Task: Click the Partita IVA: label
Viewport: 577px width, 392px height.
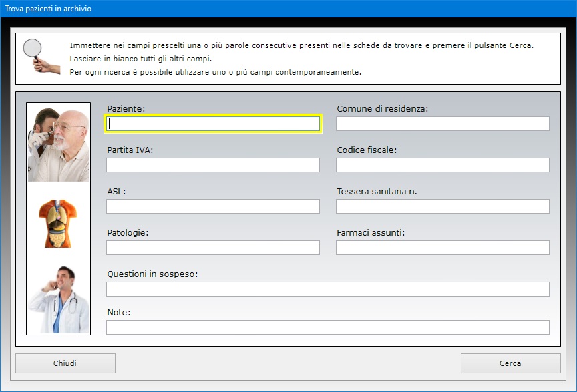Action: click(130, 150)
